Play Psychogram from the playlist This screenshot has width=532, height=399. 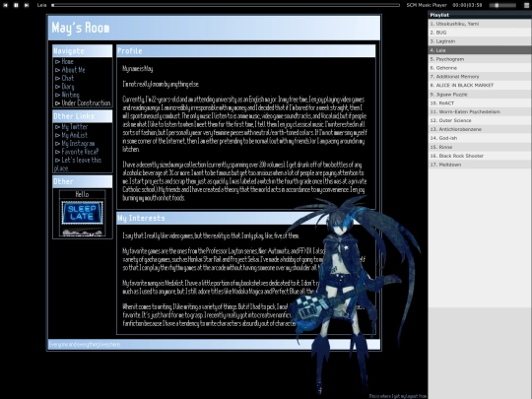(480, 59)
